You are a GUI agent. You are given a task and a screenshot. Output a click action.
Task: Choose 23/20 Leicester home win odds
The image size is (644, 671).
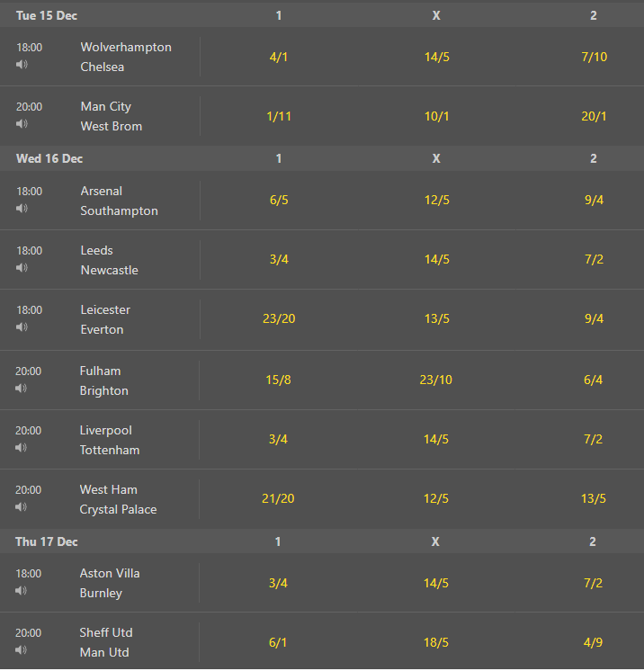coord(279,318)
